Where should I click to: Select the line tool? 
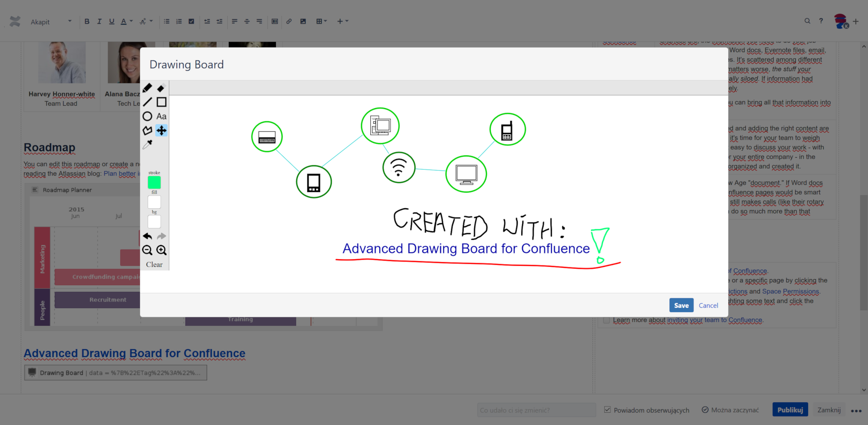coord(147,102)
